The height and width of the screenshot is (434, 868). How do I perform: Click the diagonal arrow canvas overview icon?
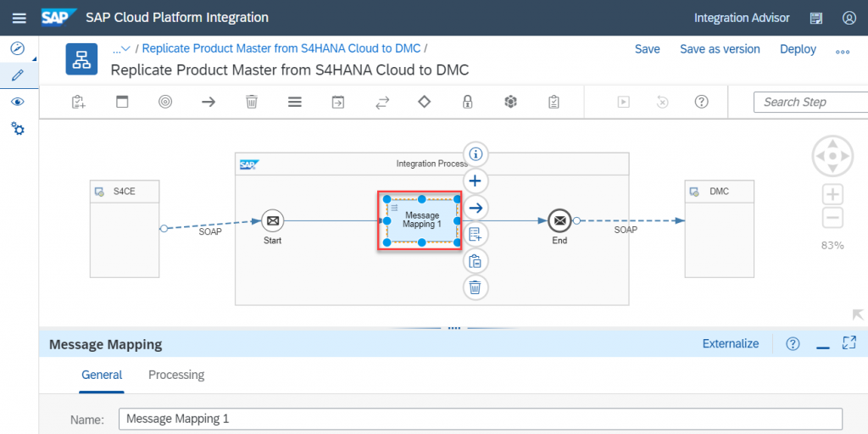click(858, 315)
